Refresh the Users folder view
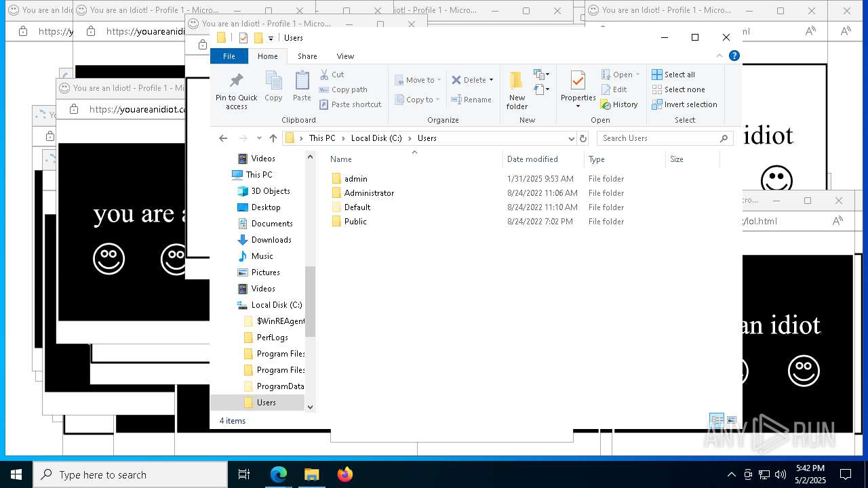Image resolution: width=868 pixels, height=488 pixels. click(583, 138)
